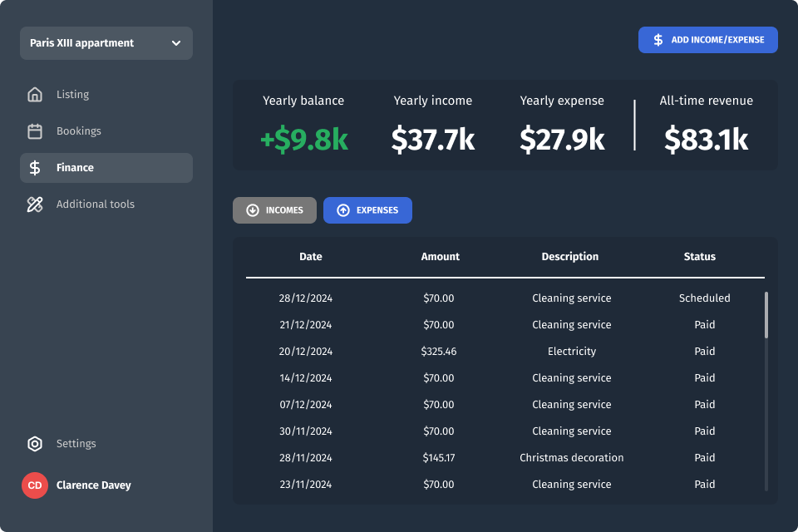Select the Christmas decoration entry

(572, 458)
